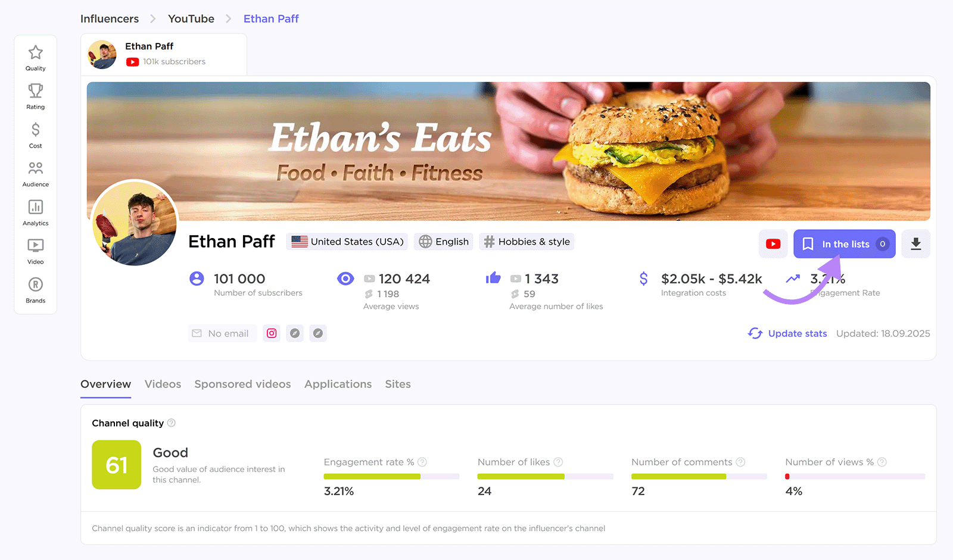Click the Channel quality help icon
This screenshot has height=560, width=953.
[x=172, y=423]
